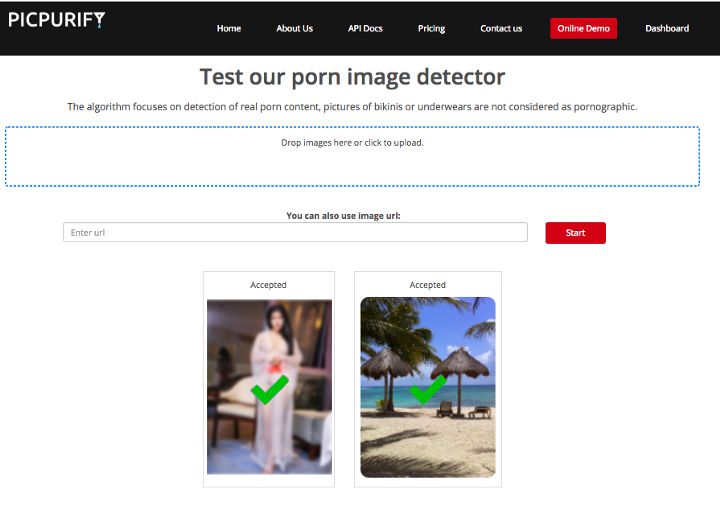This screenshot has height=530, width=720.
Task: Click the drop images upload area
Action: (x=352, y=156)
